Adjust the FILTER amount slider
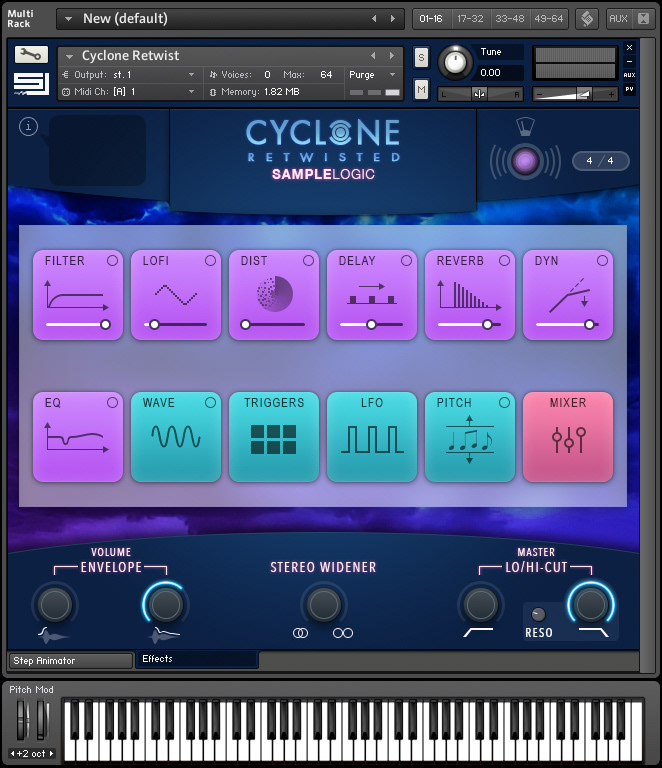This screenshot has height=768, width=662. [x=78, y=324]
